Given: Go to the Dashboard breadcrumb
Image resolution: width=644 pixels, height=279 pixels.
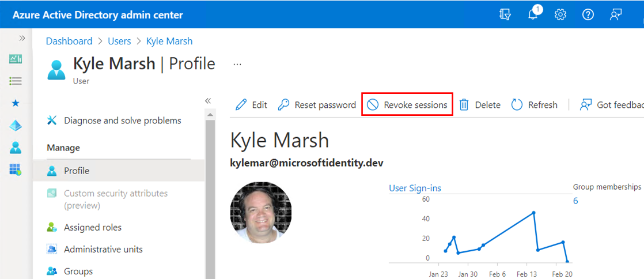Looking at the screenshot, I should point(69,41).
